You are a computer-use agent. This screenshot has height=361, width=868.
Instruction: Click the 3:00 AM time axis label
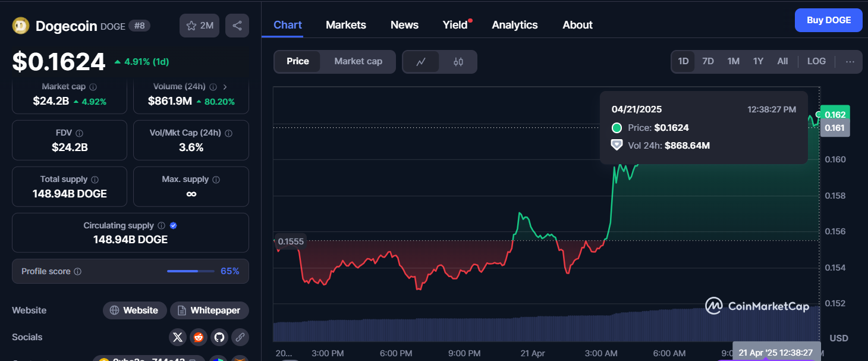(x=601, y=353)
